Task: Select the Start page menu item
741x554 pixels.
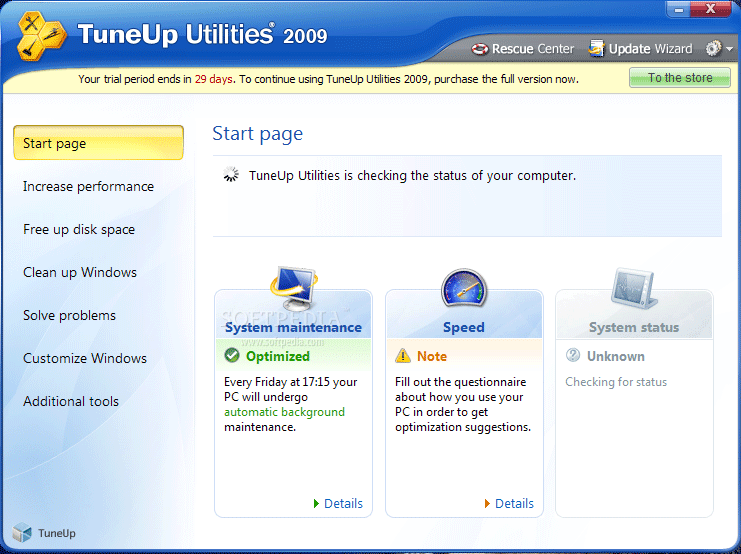Action: coord(98,143)
